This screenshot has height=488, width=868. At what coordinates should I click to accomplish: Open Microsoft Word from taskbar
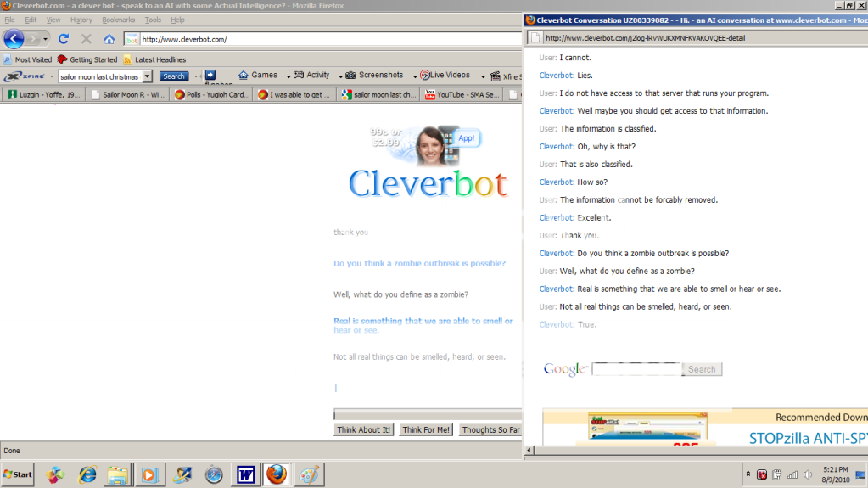tap(245, 474)
